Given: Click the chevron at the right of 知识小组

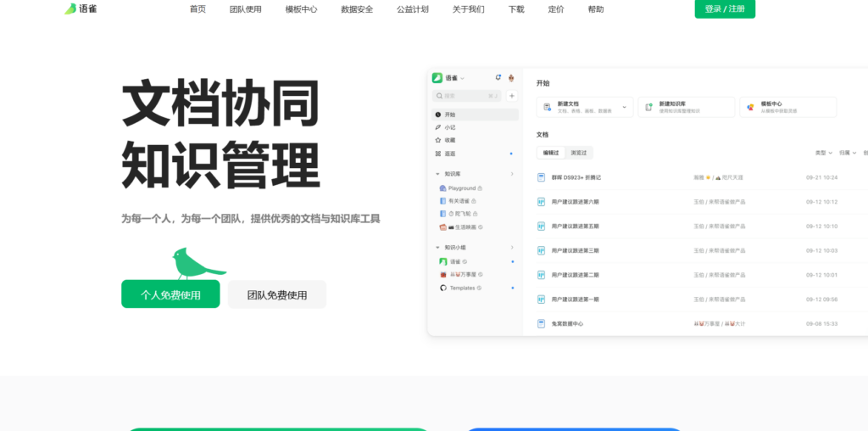Looking at the screenshot, I should tap(511, 248).
